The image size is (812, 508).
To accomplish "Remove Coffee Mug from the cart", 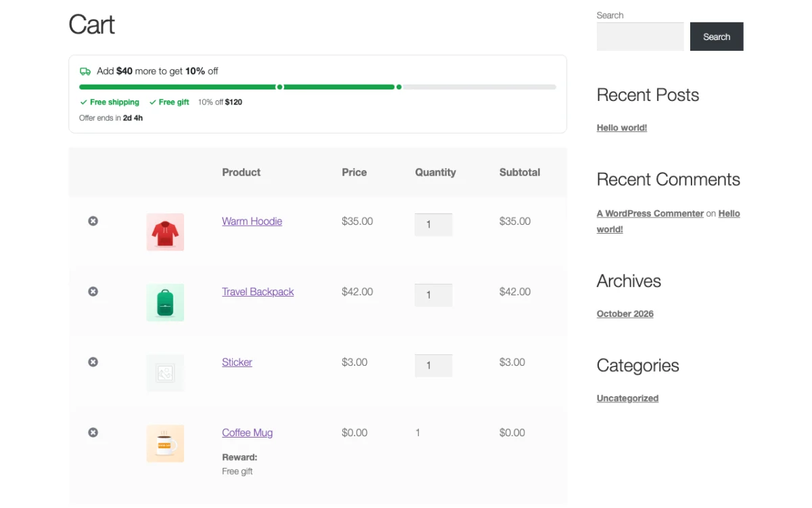I will [x=93, y=432].
